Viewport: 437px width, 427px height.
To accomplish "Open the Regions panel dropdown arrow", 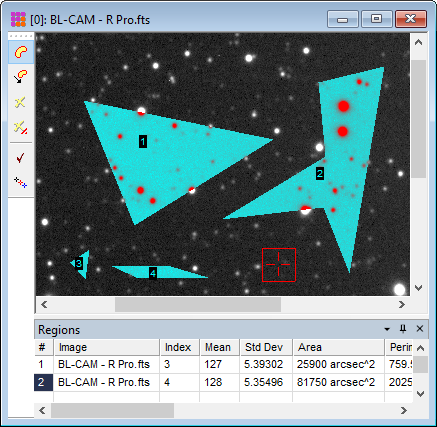I will [387, 329].
